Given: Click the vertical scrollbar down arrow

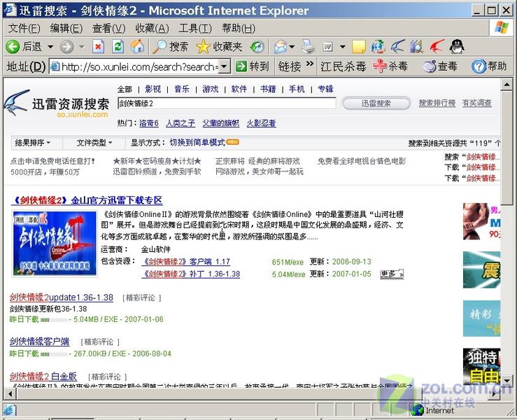Looking at the screenshot, I should point(507,379).
